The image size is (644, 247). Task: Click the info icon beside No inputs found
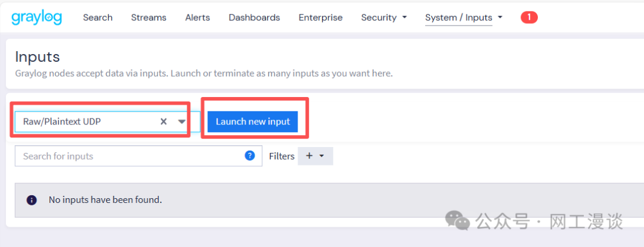(32, 200)
